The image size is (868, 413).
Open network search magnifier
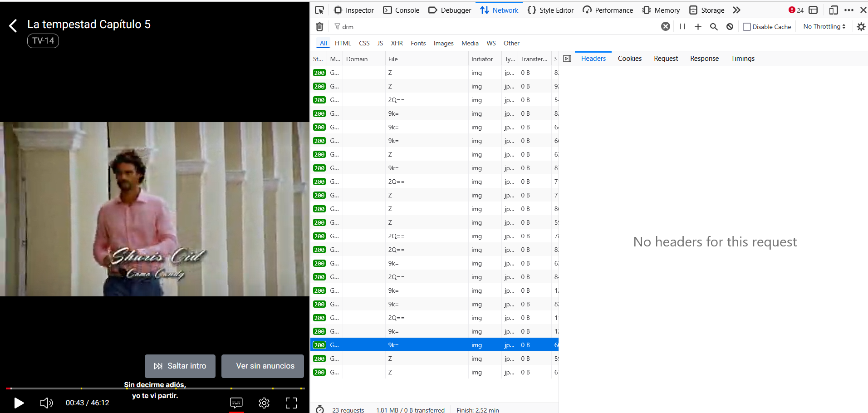714,27
